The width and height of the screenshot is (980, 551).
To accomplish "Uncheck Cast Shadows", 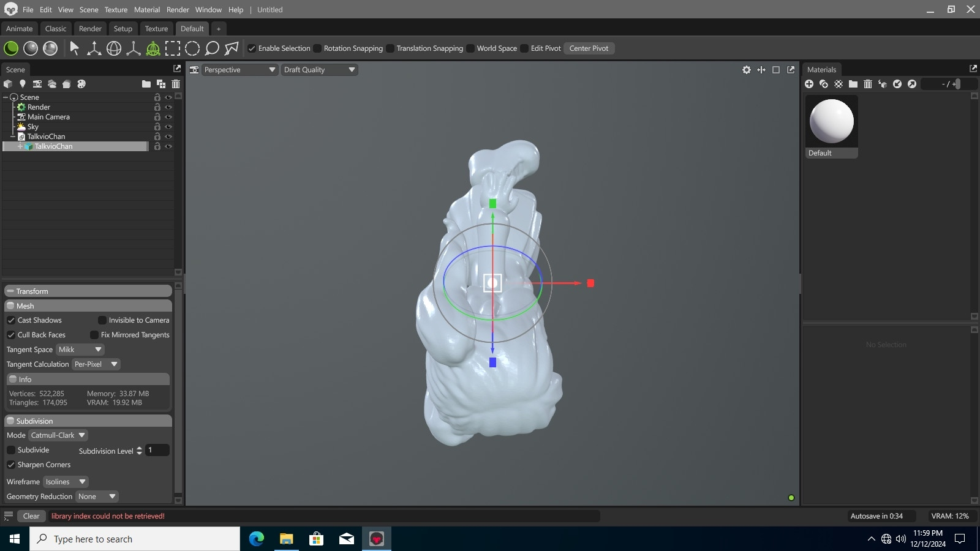I will pyautogui.click(x=11, y=320).
